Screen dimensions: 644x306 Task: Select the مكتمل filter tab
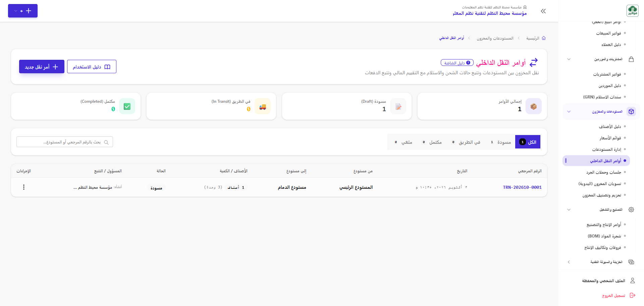(432, 142)
